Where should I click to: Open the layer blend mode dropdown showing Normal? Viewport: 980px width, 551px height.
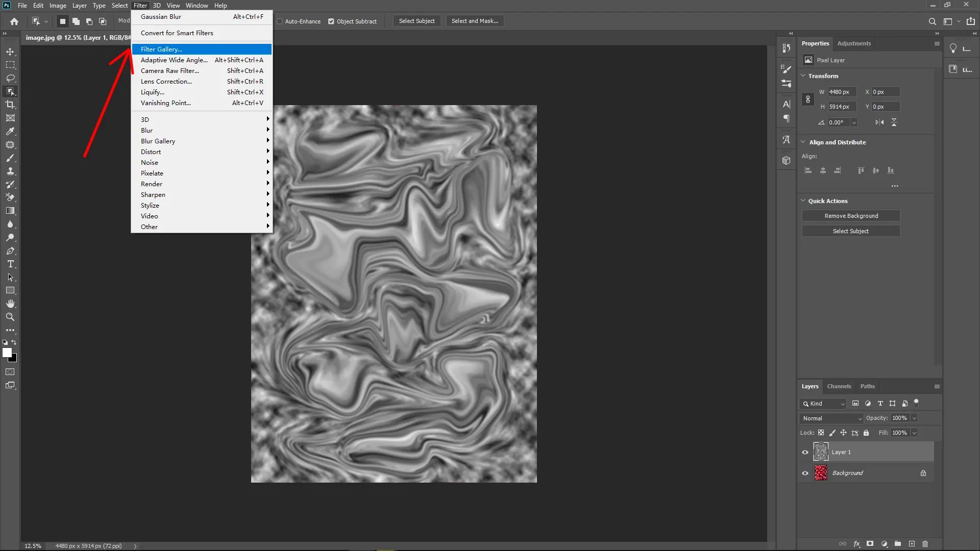(x=831, y=418)
